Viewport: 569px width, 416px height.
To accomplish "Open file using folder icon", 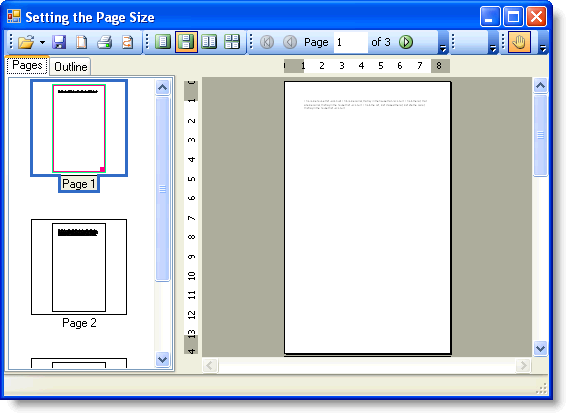I will tap(26, 42).
